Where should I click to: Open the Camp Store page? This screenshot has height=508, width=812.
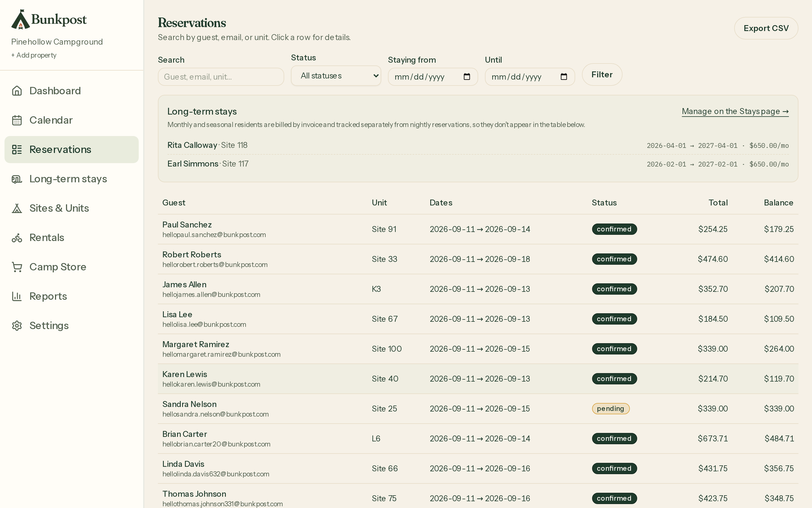[x=71, y=267]
